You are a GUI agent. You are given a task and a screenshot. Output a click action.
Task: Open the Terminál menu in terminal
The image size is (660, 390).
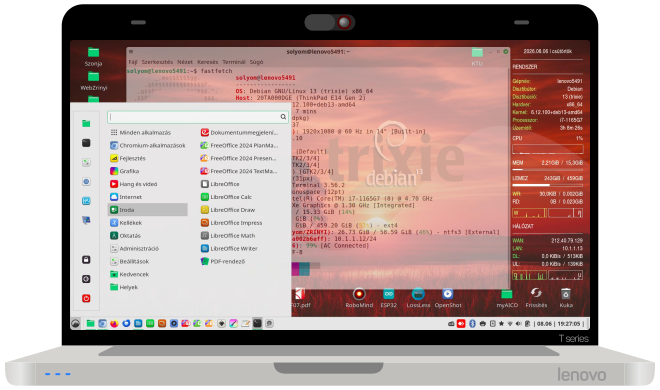pos(234,62)
